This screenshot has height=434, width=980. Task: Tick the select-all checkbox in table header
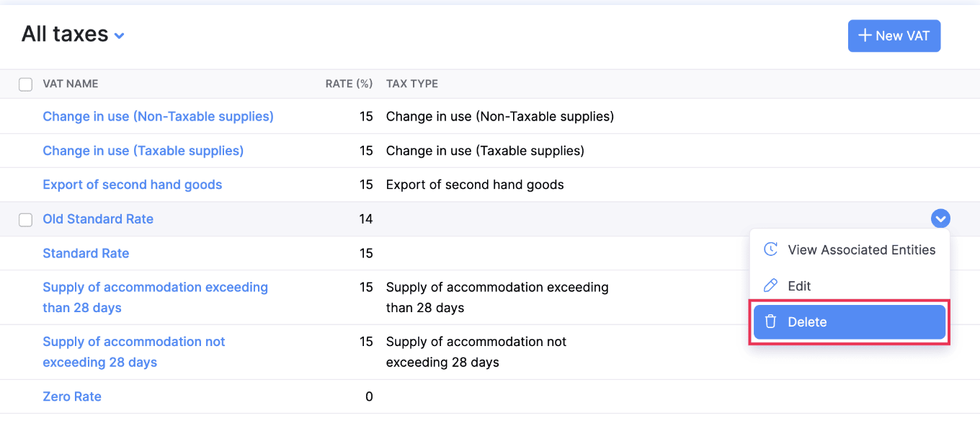tap(25, 84)
